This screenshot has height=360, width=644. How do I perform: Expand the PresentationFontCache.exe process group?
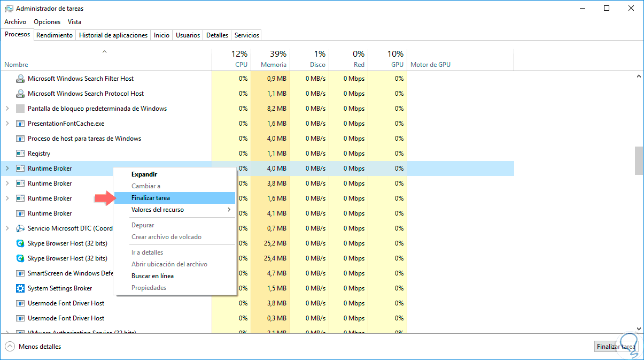pyautogui.click(x=7, y=124)
